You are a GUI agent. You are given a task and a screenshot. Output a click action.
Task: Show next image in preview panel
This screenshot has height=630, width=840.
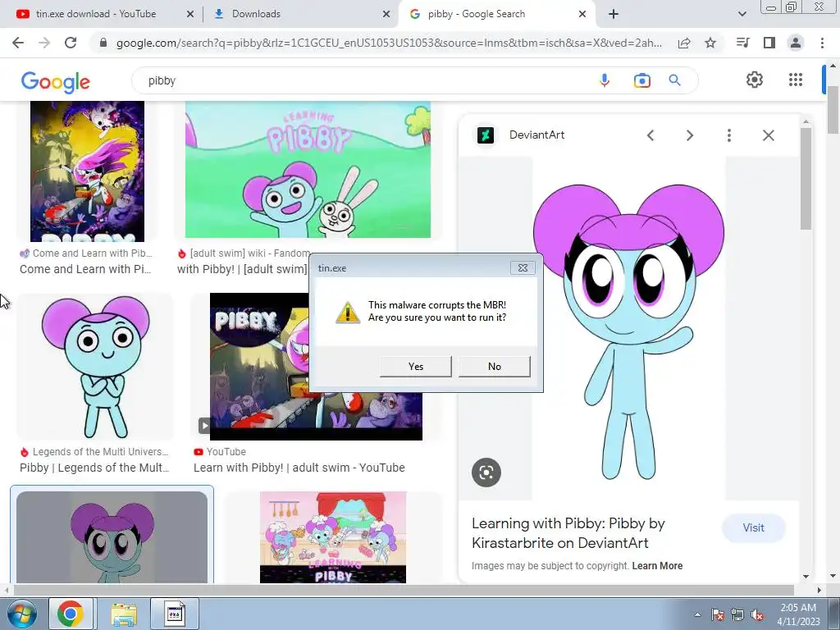[690, 135]
